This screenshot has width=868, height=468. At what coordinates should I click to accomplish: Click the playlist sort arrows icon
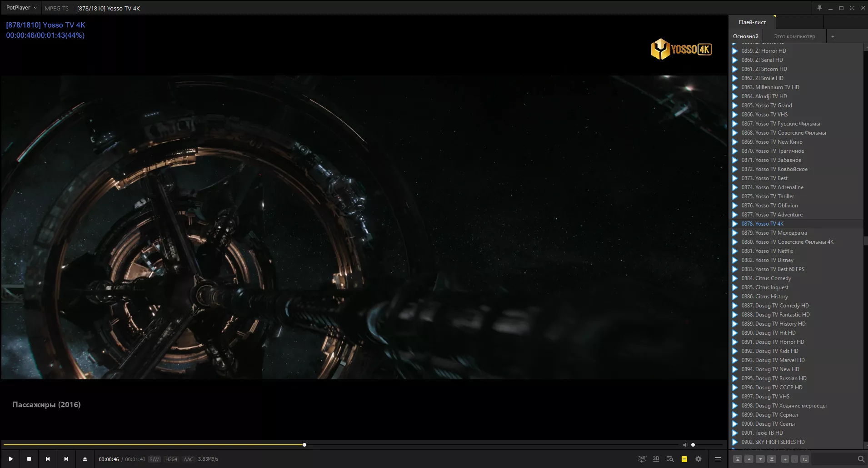804,459
